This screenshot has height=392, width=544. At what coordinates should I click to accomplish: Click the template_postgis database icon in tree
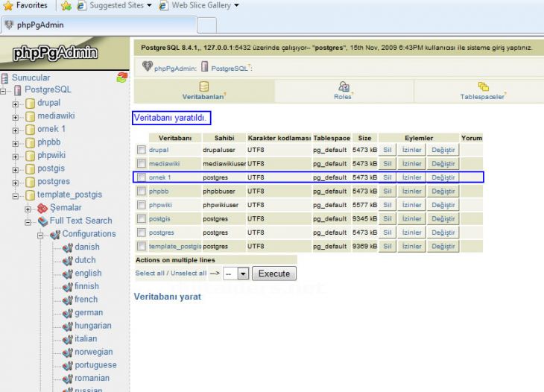(x=31, y=195)
